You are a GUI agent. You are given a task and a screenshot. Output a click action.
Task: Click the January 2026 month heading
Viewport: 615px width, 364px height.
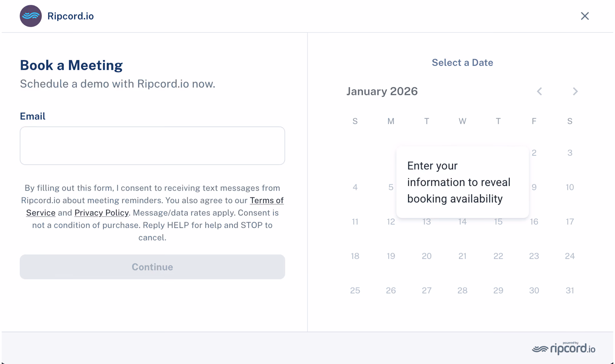pos(382,91)
